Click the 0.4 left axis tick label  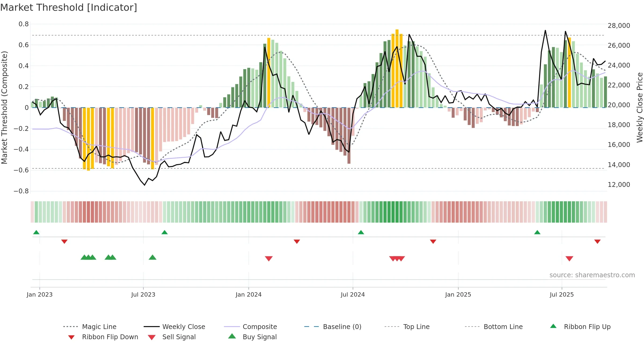(x=24, y=66)
